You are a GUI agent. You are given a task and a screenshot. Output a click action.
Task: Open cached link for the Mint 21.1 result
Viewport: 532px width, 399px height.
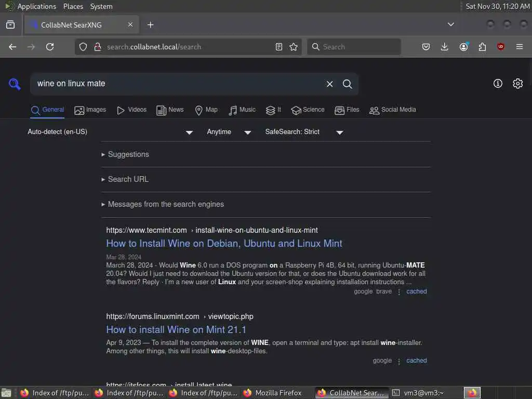(x=417, y=361)
